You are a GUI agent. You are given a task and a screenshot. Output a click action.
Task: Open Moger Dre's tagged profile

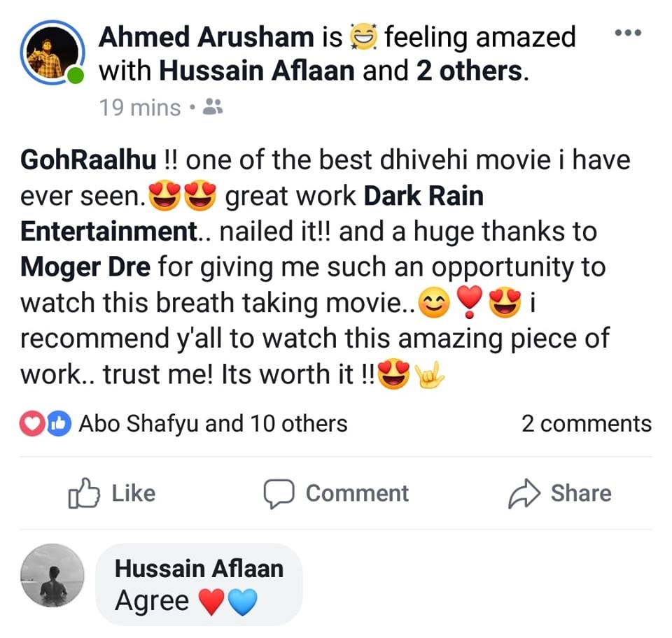click(85, 267)
